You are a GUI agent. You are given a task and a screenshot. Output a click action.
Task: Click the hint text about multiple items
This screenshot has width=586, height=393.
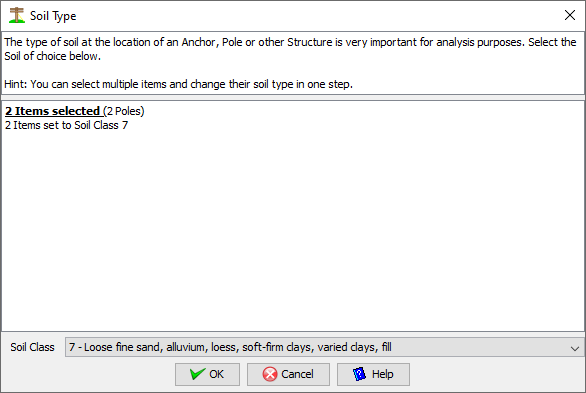[x=179, y=84]
